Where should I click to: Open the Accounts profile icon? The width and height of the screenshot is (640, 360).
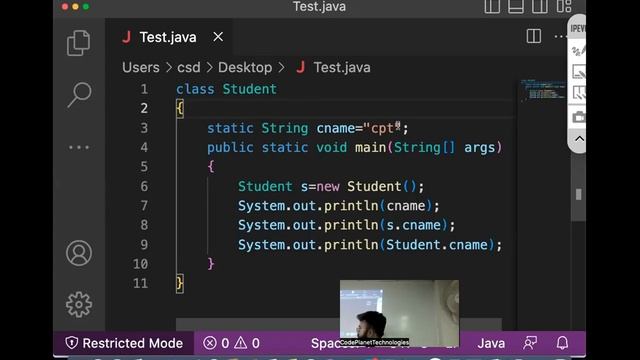click(x=79, y=253)
